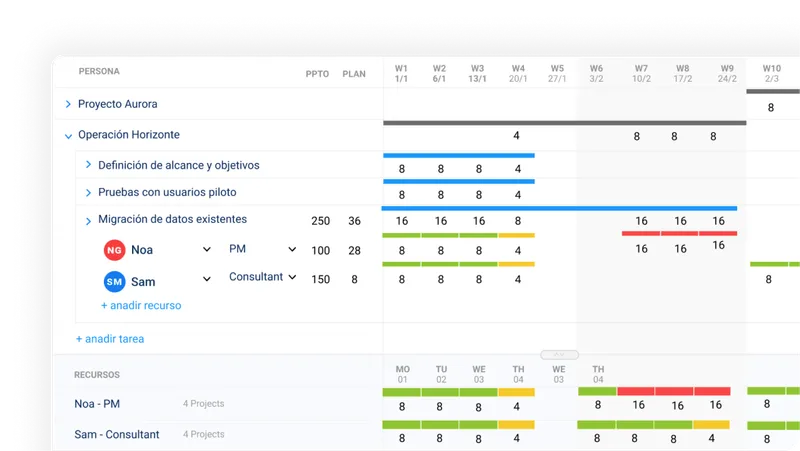Click Operación Horizonte W4 value 4
Image resolution: width=800 pixels, height=451 pixels.
516,136
